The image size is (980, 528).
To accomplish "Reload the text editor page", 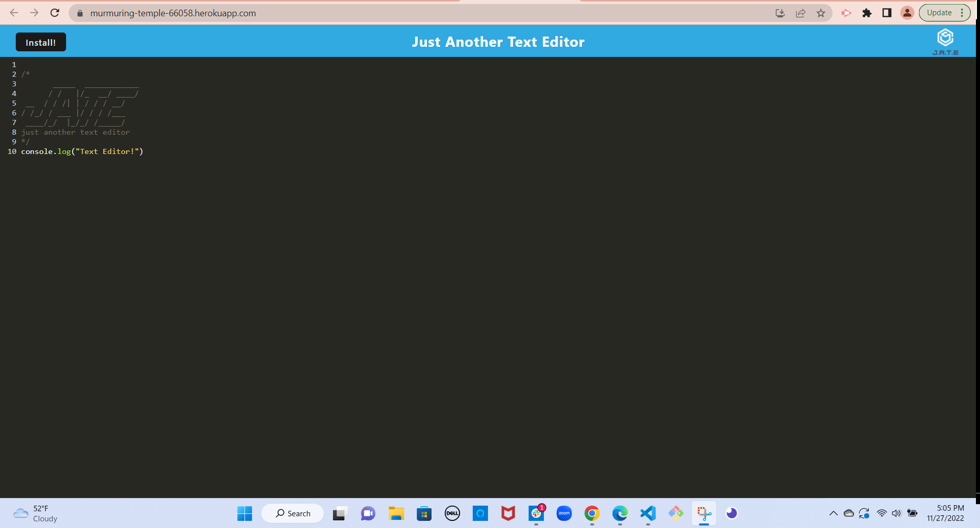I will pos(55,13).
